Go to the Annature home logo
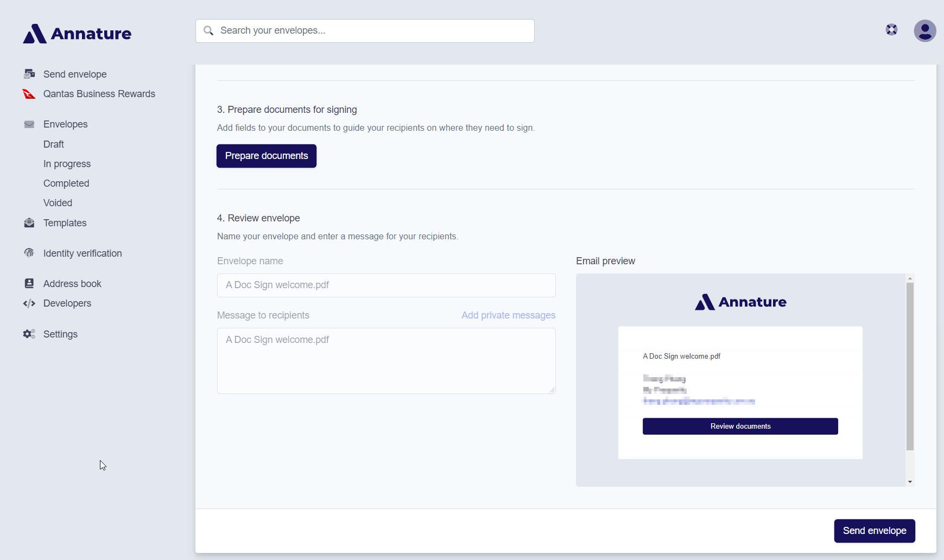Image resolution: width=944 pixels, height=560 pixels. tap(77, 34)
